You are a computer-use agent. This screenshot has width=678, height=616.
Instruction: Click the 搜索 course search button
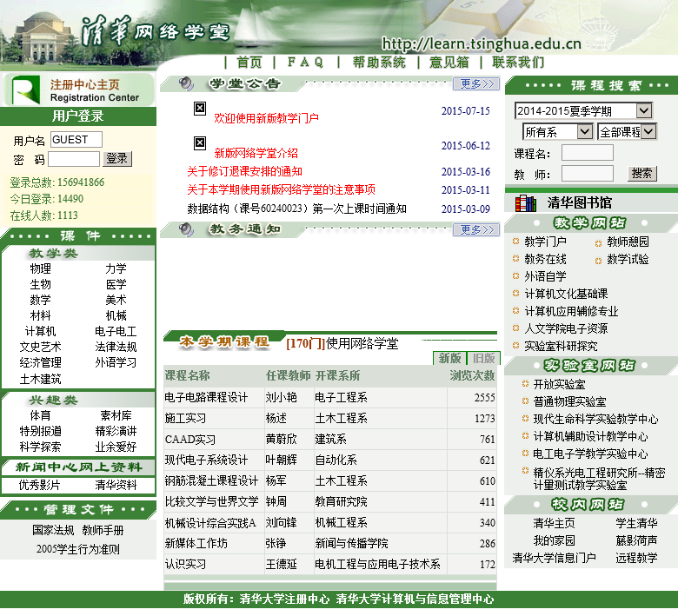pos(642,174)
